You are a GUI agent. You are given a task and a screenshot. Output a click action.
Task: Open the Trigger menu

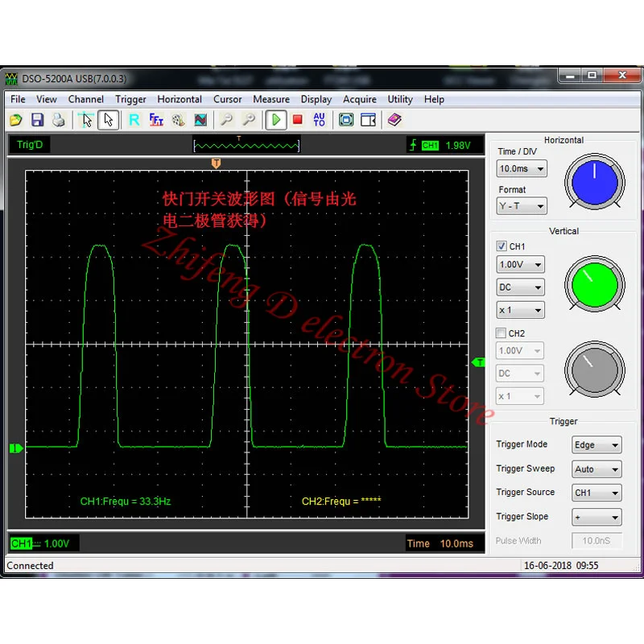130,99
